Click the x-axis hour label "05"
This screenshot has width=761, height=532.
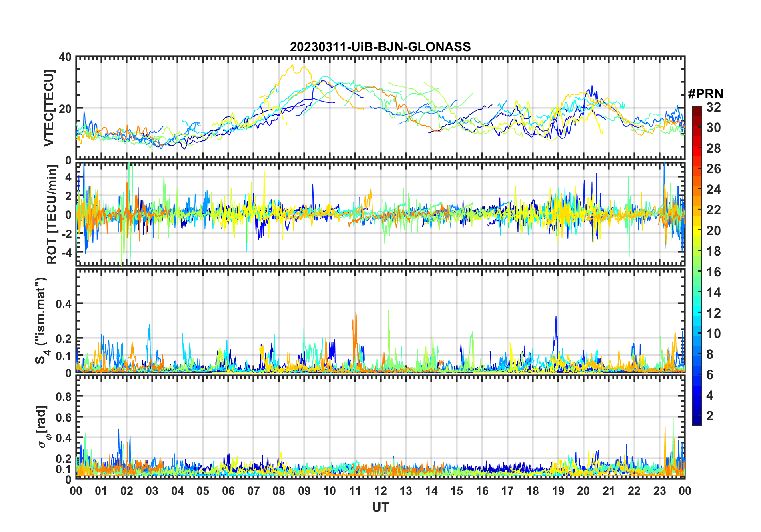point(203,491)
